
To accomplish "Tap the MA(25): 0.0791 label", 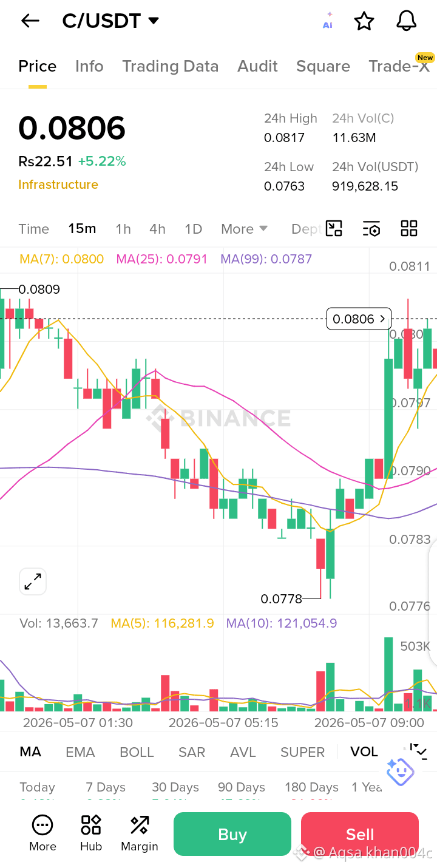I will click(162, 259).
